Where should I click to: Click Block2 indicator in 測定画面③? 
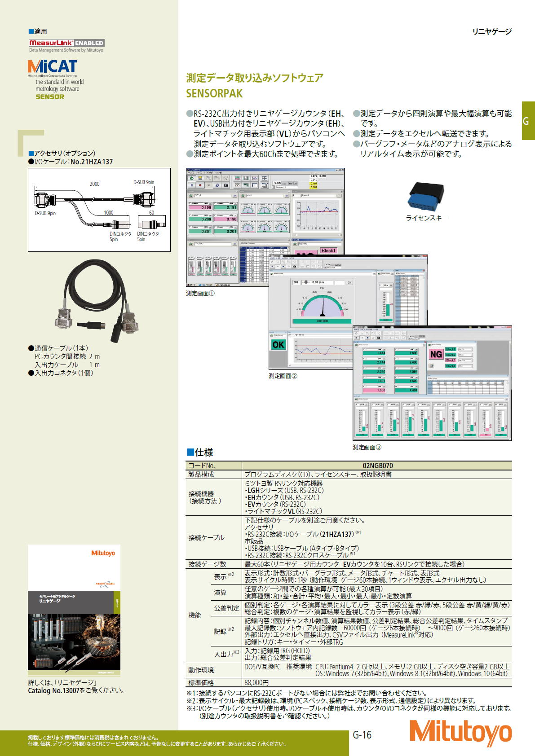point(451,355)
